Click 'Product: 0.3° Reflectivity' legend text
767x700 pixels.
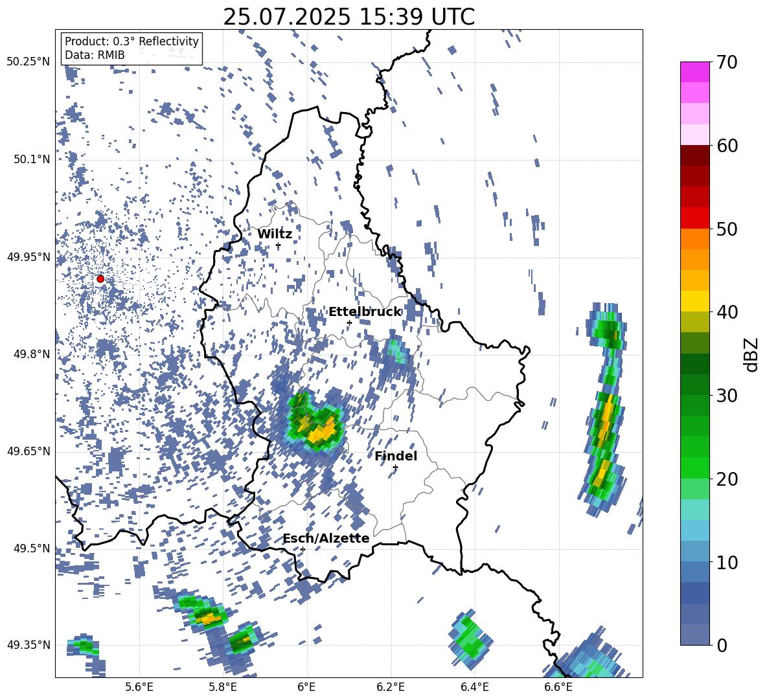pos(132,41)
